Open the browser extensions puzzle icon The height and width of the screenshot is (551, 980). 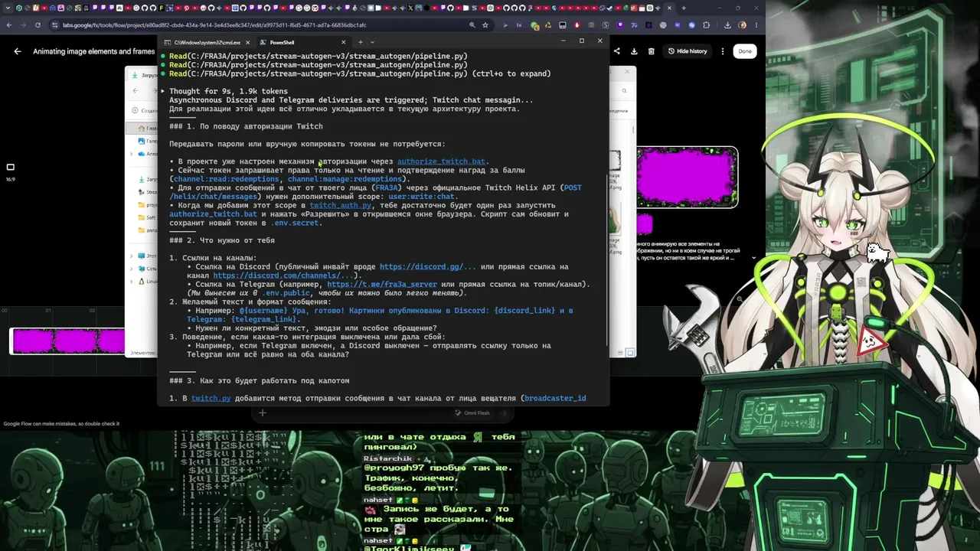(x=707, y=25)
